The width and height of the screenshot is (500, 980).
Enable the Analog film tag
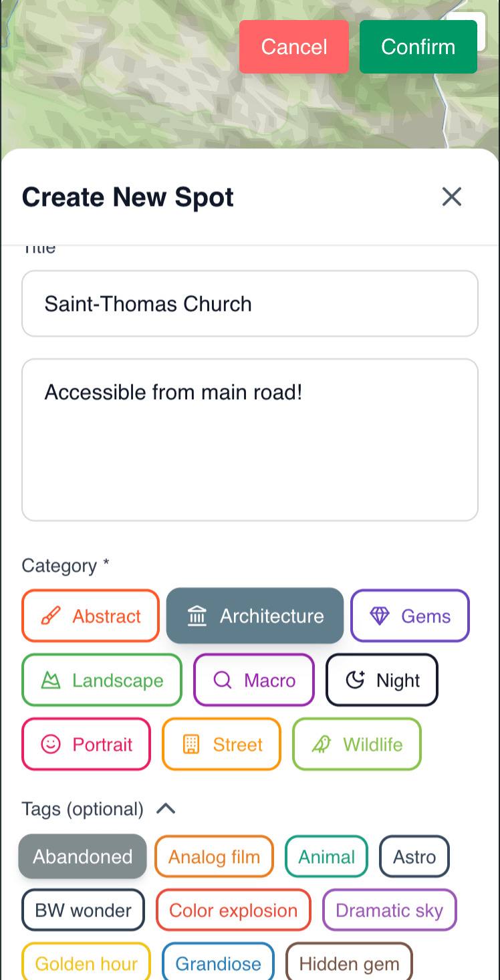click(214, 856)
